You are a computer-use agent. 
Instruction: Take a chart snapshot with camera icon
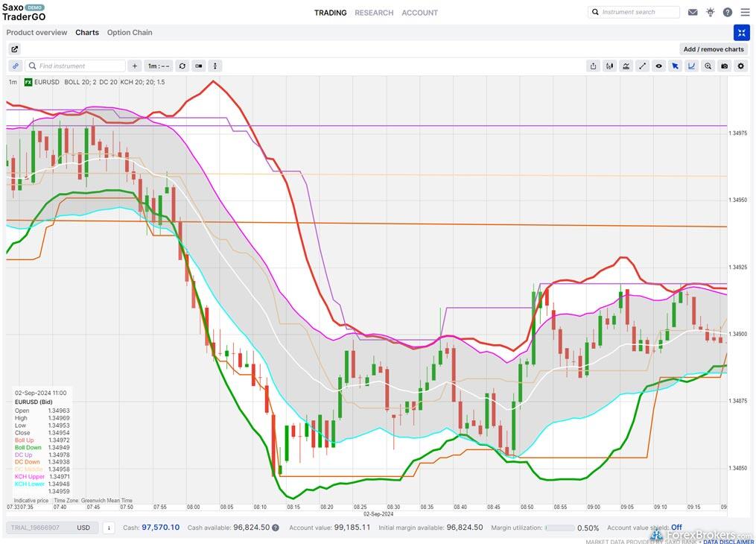(724, 66)
